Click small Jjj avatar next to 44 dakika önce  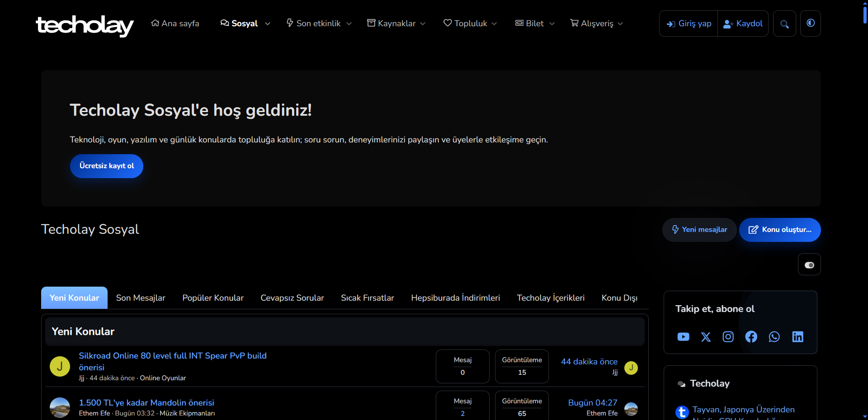[x=631, y=368]
